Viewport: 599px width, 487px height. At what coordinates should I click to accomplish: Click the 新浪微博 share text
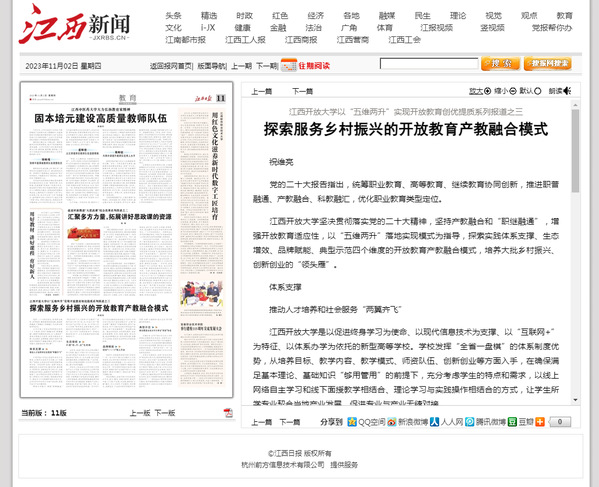point(413,422)
